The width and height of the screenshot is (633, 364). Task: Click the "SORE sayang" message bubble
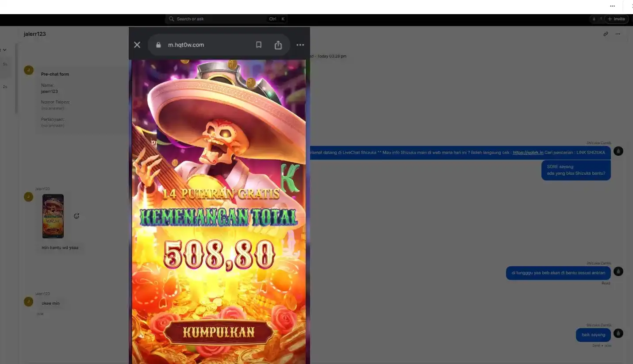point(576,170)
